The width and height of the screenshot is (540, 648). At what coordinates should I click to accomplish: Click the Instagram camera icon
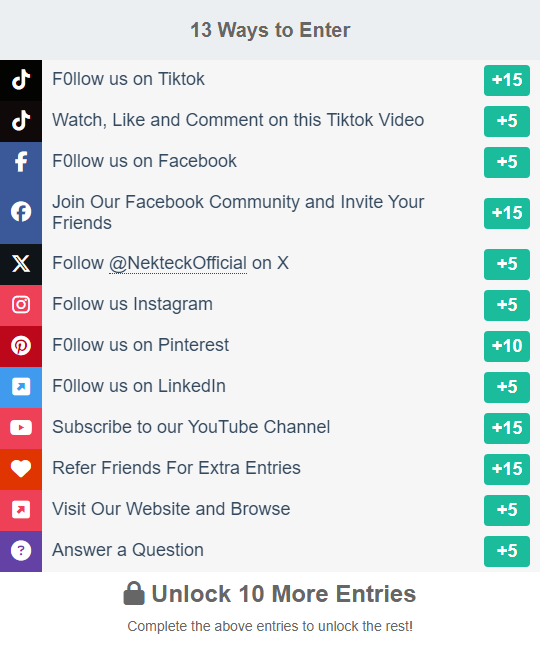(x=21, y=305)
